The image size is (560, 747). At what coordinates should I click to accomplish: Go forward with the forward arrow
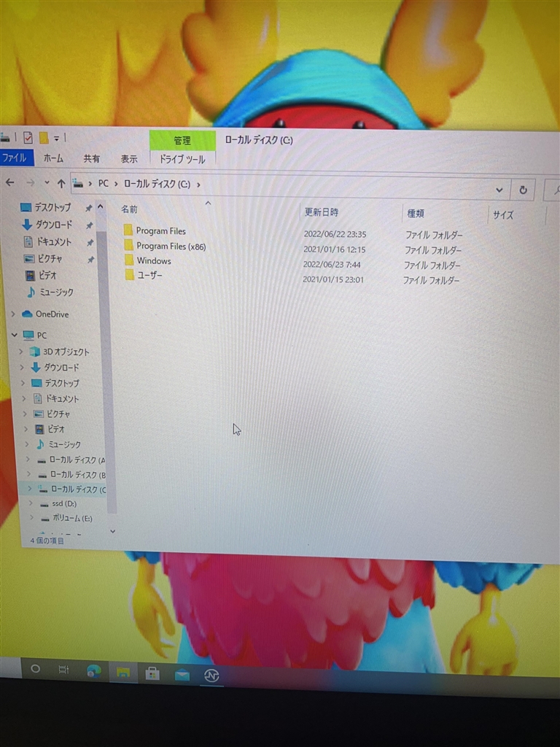tap(30, 183)
